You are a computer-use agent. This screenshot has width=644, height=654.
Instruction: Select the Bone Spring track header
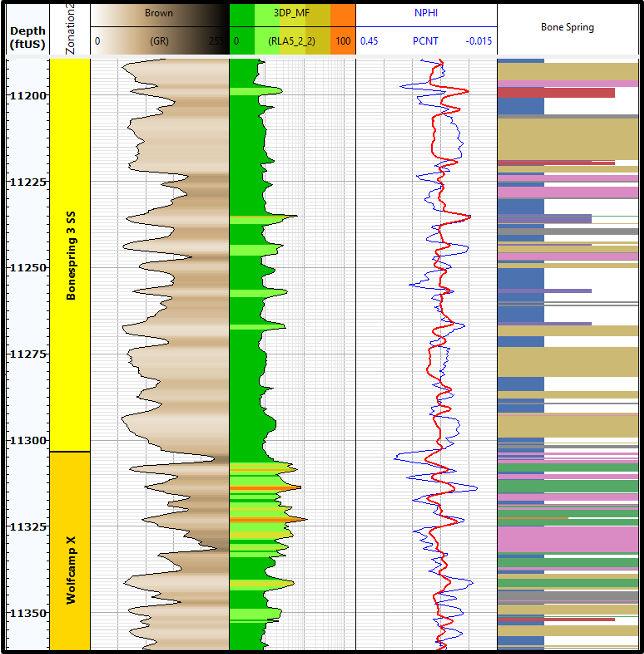pyautogui.click(x=568, y=28)
